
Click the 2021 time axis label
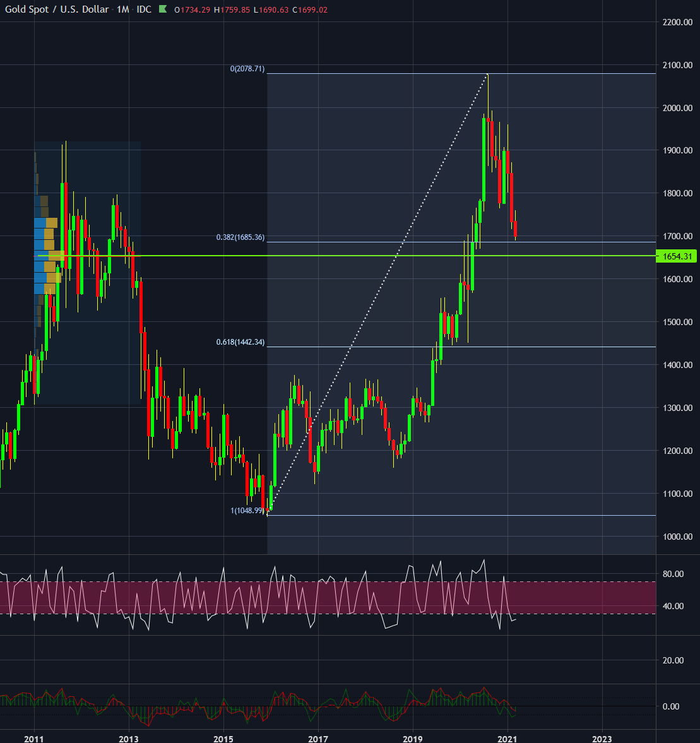(507, 739)
